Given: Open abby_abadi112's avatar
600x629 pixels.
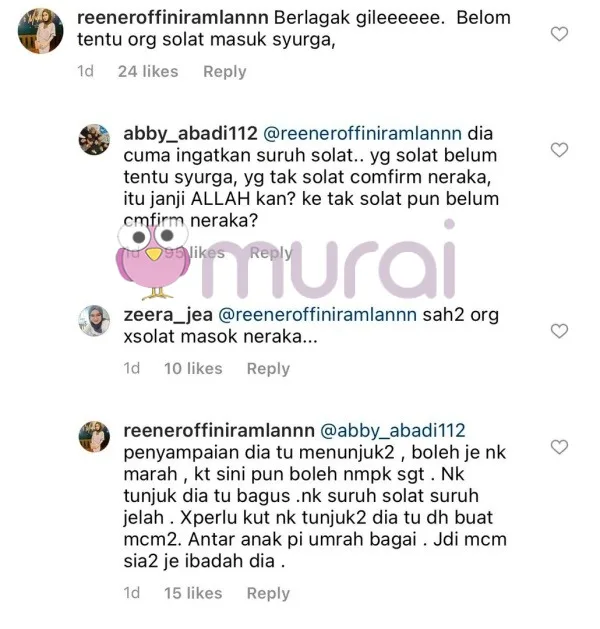Looking at the screenshot, I should (94, 140).
